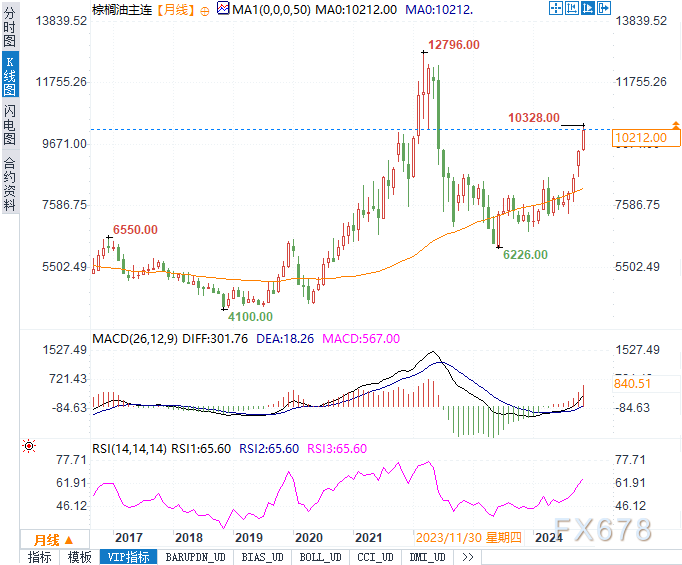Choose the BOLL_UD indicator
This screenshot has height=565, width=682.
coord(320,557)
